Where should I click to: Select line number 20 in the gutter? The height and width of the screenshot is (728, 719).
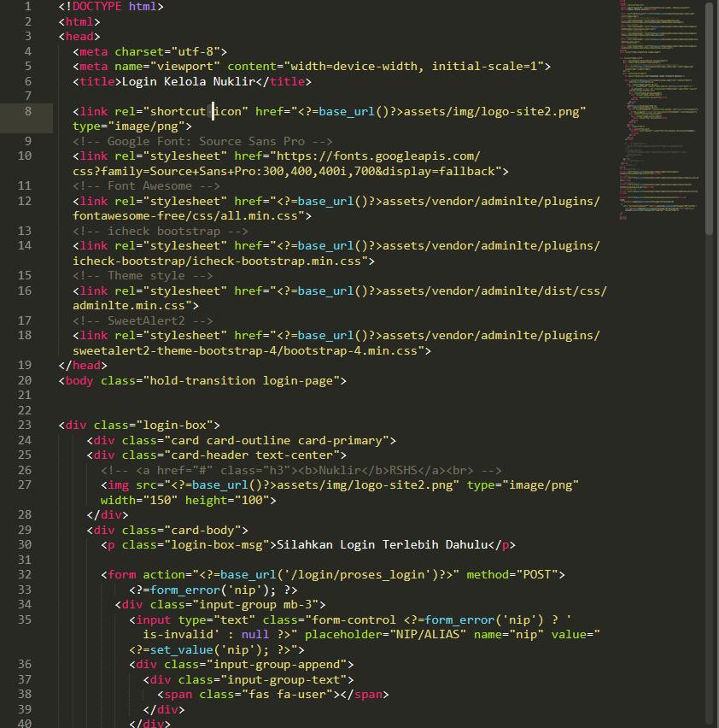coord(25,381)
